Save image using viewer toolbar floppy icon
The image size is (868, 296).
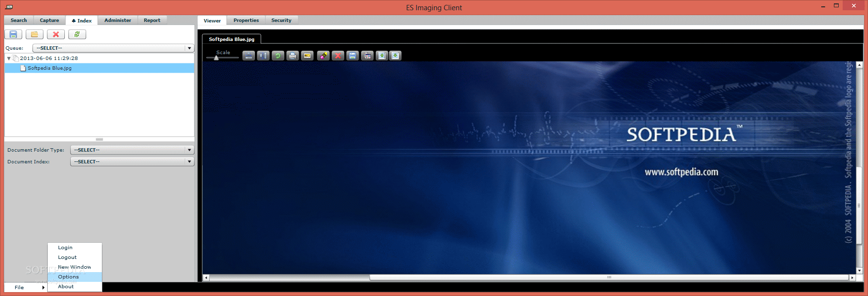[x=352, y=56]
